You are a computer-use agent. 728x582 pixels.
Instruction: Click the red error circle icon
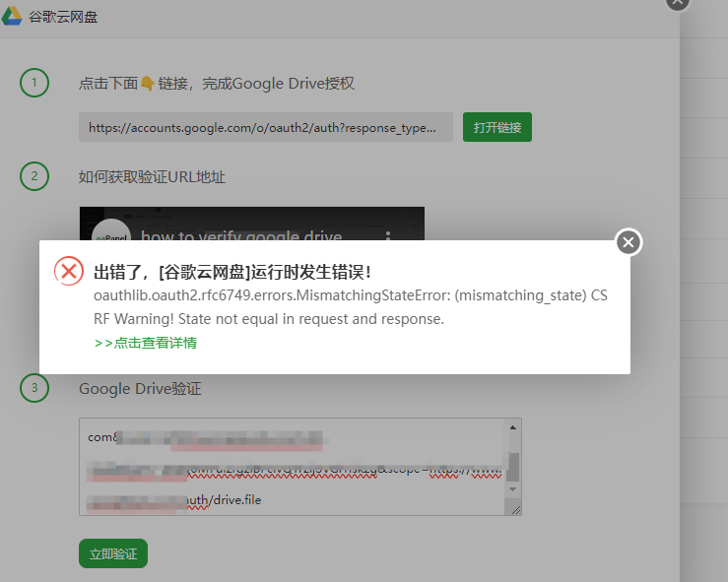(x=69, y=271)
